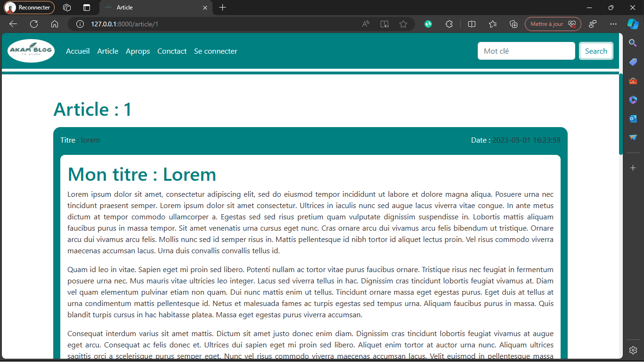This screenshot has width=644, height=362.
Task: Select the Article browser tab
Action: pyautogui.click(x=156, y=8)
